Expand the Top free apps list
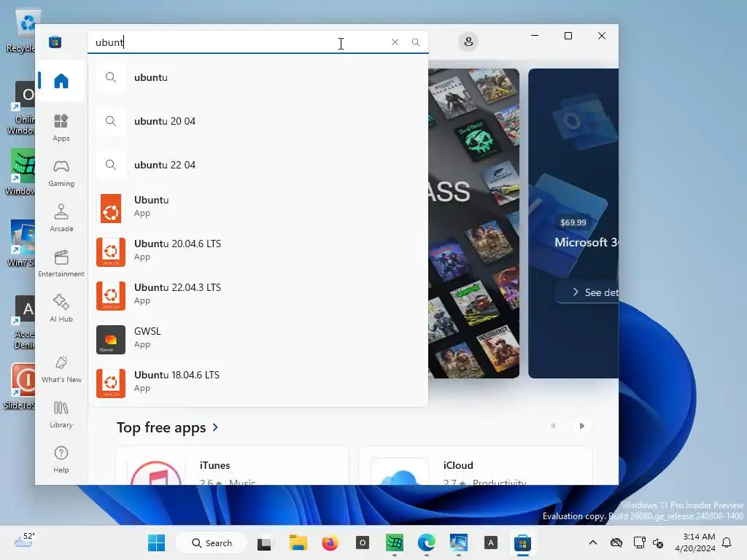The image size is (747, 560). click(x=167, y=427)
